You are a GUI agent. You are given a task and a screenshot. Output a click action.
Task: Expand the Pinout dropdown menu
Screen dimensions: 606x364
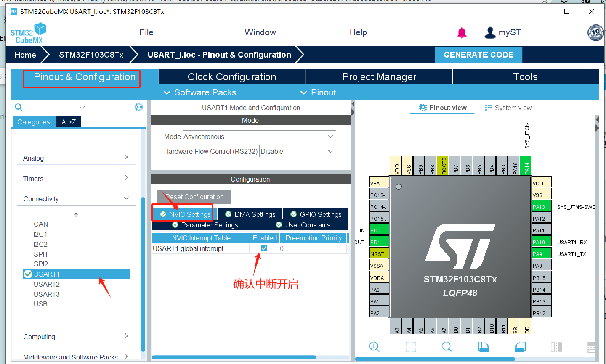click(318, 92)
